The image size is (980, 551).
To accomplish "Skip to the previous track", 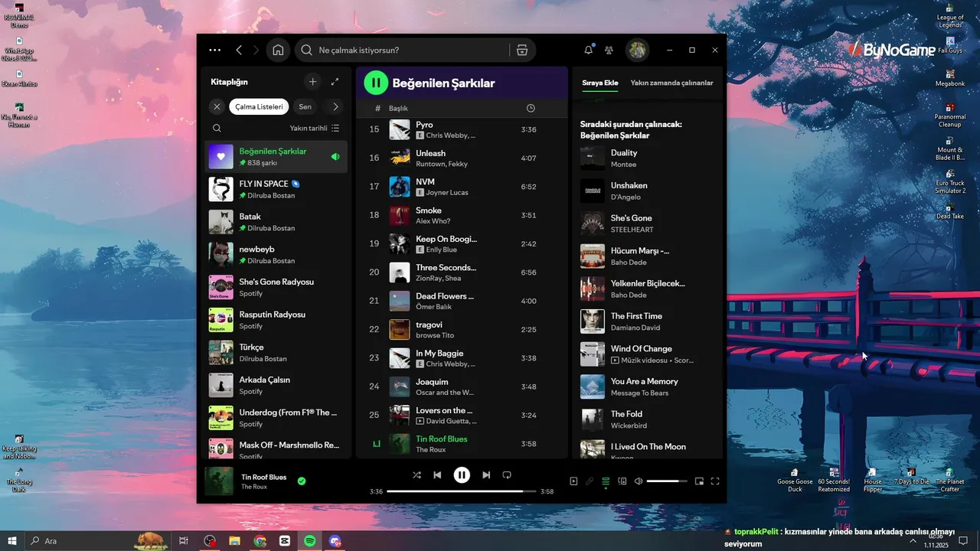I will click(x=437, y=474).
